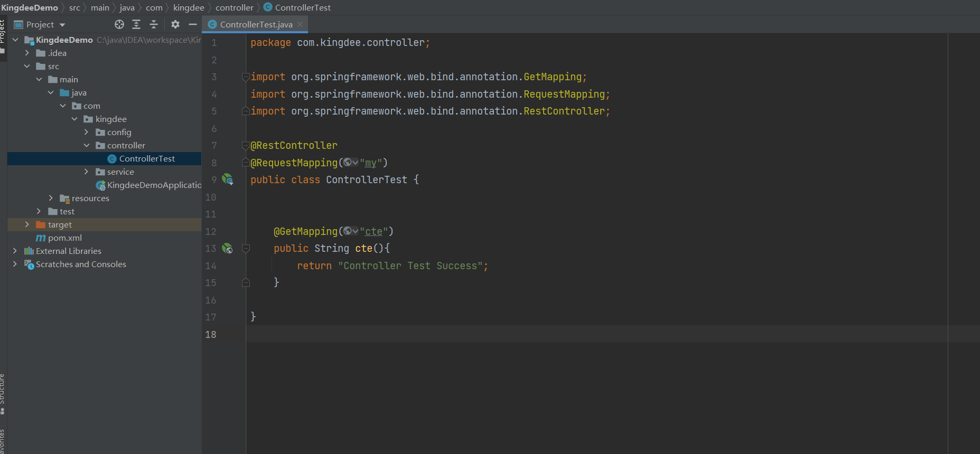The image size is (980, 454).
Task: Switch to the ControllerTest.java editor tab
Action: click(256, 24)
